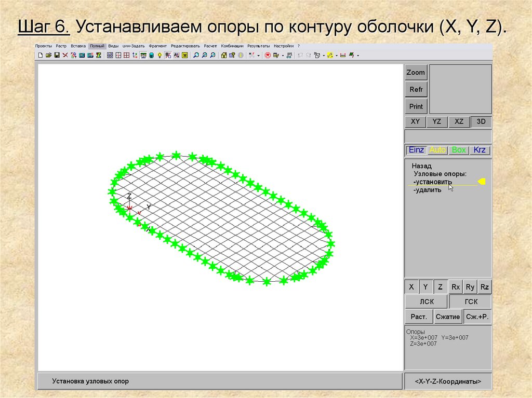532x398 pixels.
Task: Click the Раст. tension button
Action: [x=419, y=317]
